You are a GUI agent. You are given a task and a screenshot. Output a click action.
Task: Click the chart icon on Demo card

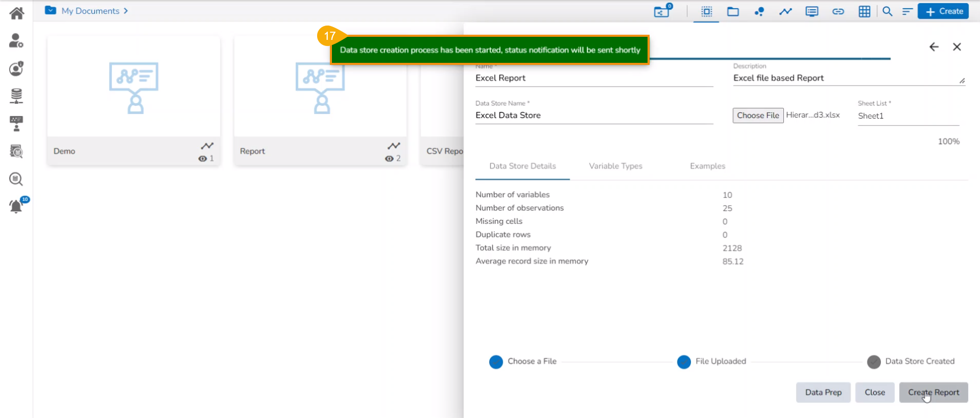click(x=207, y=146)
